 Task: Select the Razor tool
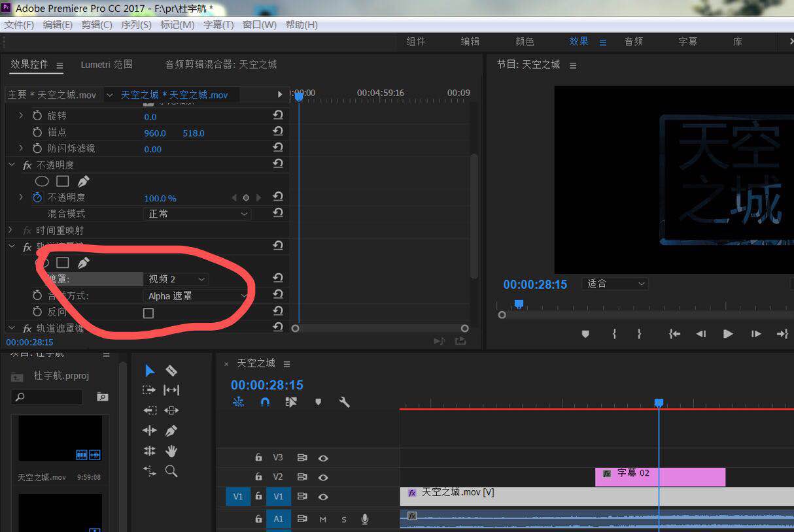coord(171,371)
